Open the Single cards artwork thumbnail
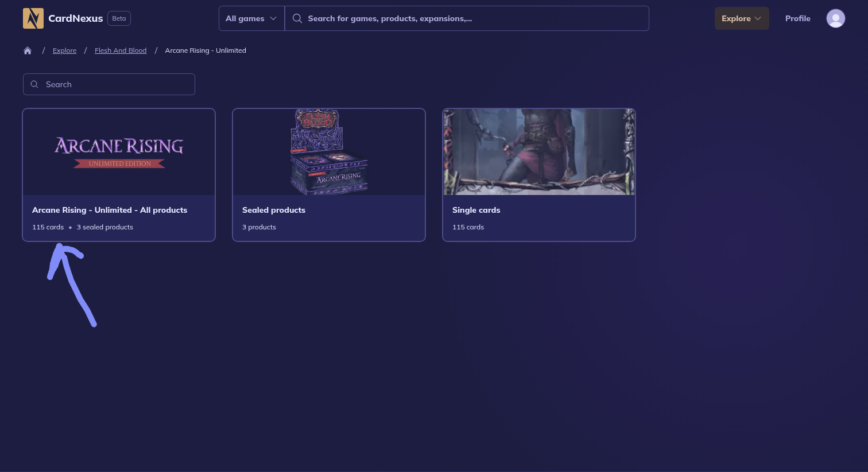 pyautogui.click(x=539, y=152)
